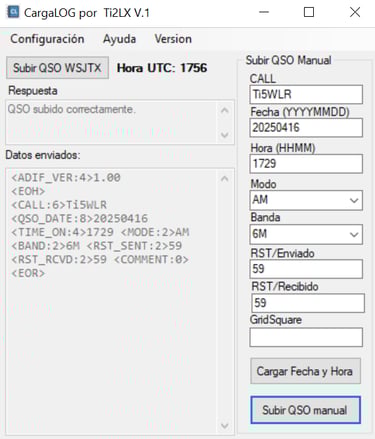The image size is (375, 439).
Task: Focus the CALL input field
Action: click(x=306, y=94)
